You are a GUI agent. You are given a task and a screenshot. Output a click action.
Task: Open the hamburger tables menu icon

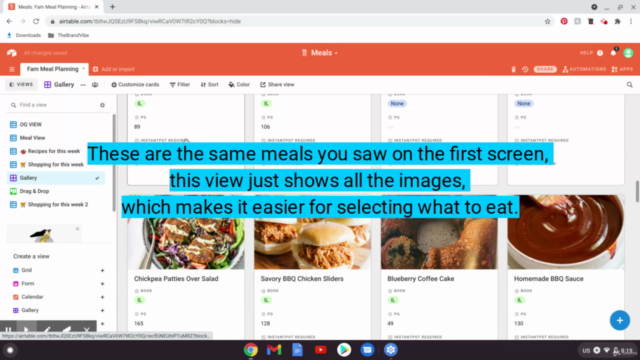pos(12,69)
